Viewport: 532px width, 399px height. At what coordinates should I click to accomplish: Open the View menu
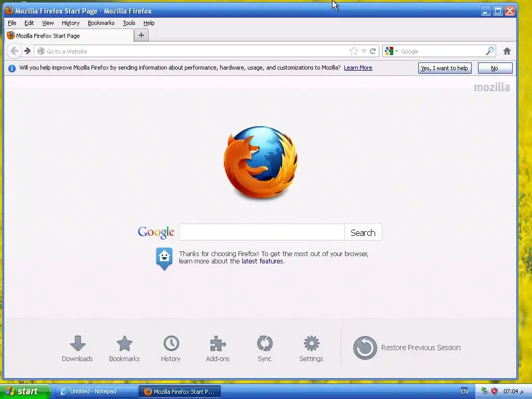pyautogui.click(x=48, y=23)
